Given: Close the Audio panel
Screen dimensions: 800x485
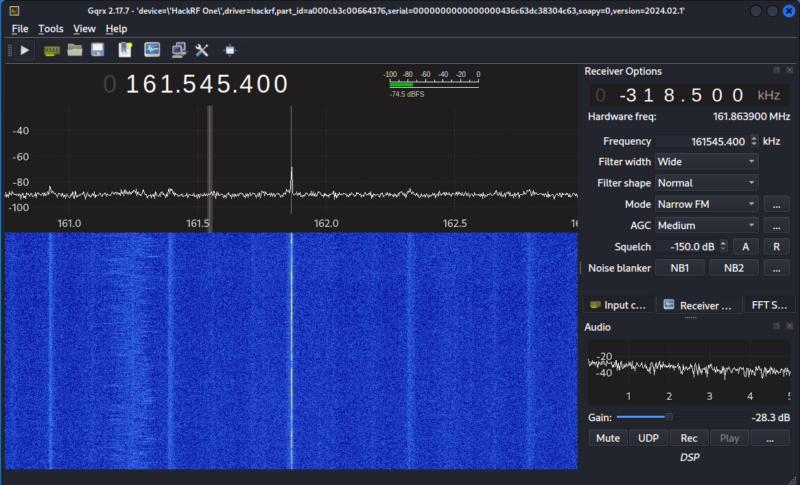Looking at the screenshot, I should 789,326.
